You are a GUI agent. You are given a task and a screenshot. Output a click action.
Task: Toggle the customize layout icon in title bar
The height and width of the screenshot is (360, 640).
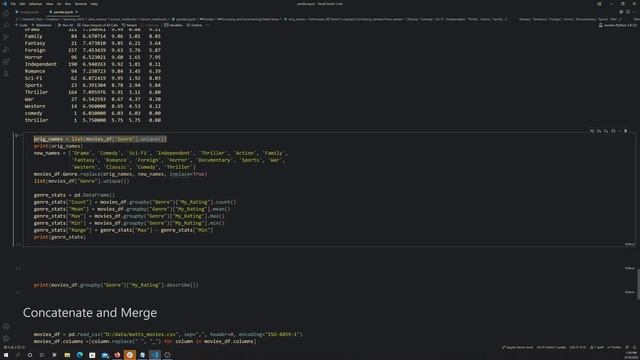pos(599,4)
